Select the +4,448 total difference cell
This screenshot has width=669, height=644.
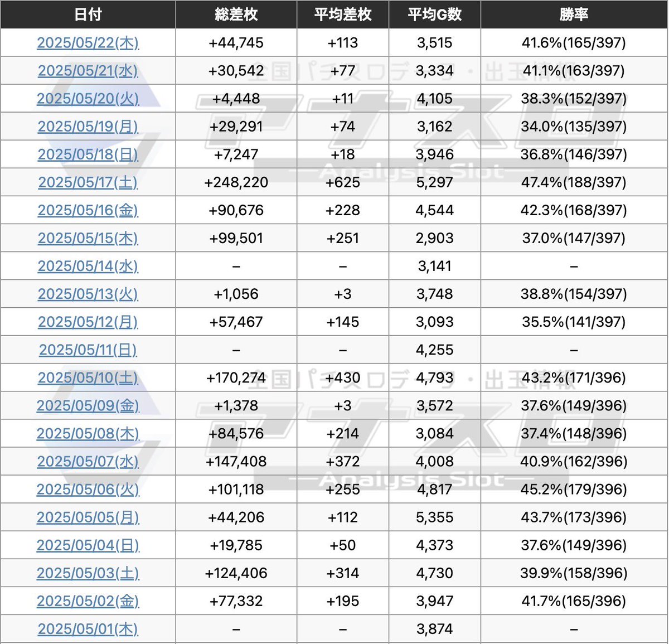tap(236, 99)
